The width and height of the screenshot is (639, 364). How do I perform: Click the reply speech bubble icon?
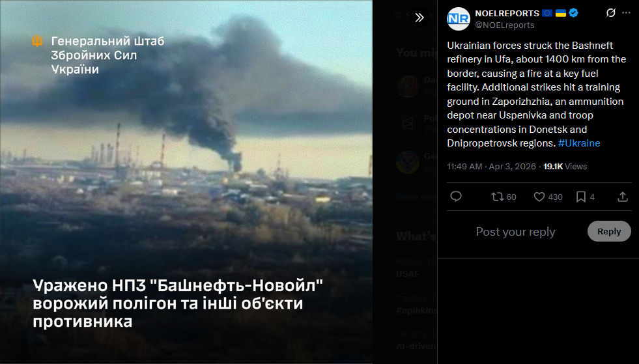pos(456,197)
